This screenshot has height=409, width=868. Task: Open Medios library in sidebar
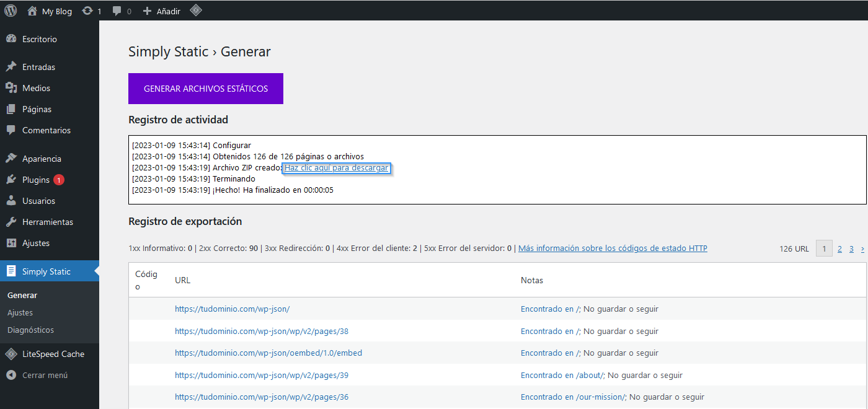(x=36, y=88)
